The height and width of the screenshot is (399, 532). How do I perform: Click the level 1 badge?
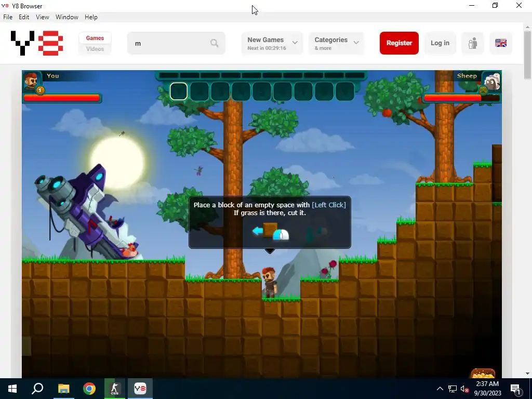coord(40,90)
